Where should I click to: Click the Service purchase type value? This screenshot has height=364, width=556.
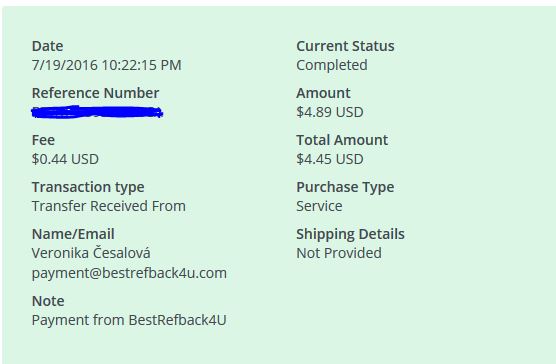[x=319, y=206]
